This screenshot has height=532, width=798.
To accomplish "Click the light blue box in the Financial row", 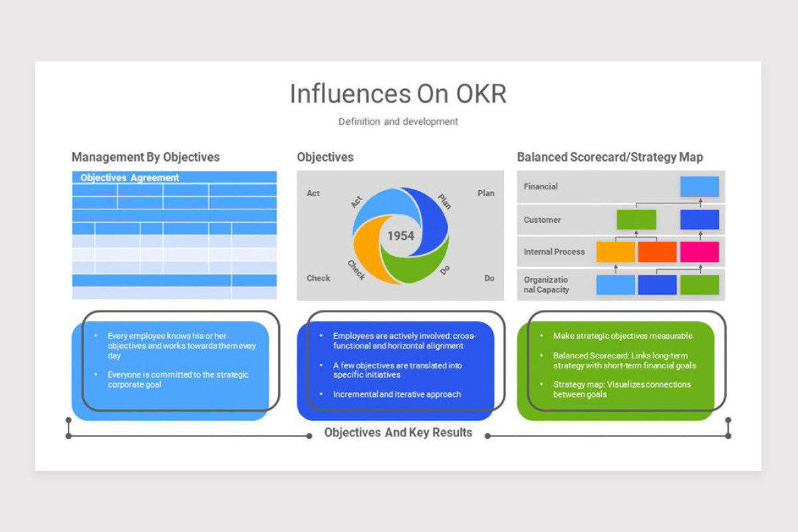I will tap(700, 187).
